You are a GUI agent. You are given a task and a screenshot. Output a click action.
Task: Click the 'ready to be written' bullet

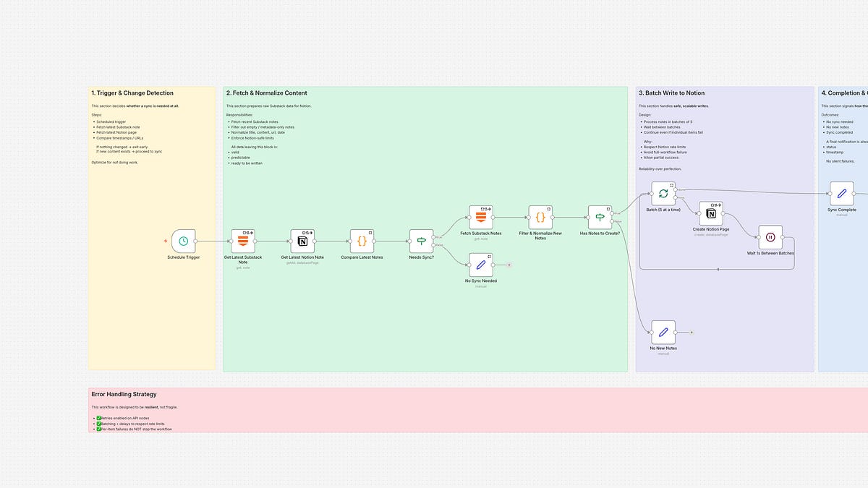point(247,163)
